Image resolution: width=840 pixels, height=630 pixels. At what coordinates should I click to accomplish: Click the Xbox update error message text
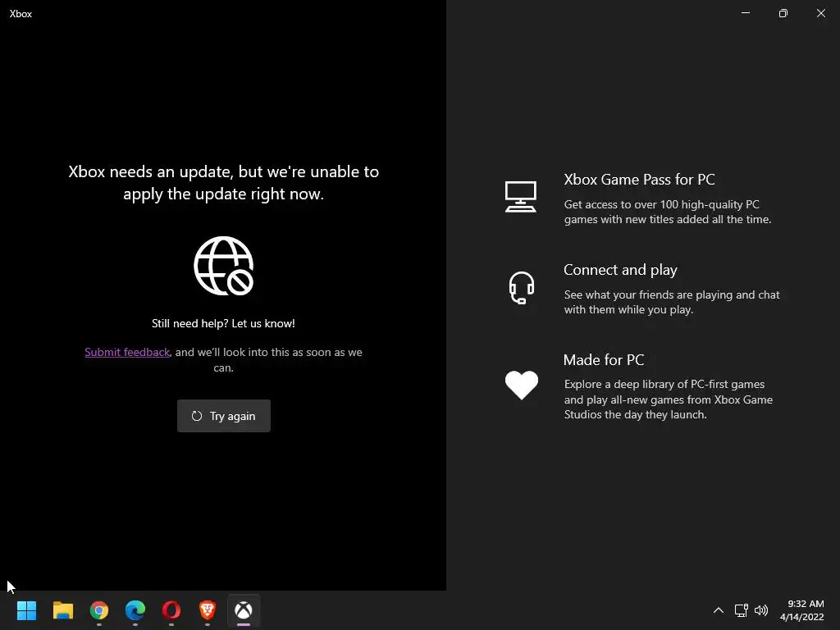pos(223,183)
